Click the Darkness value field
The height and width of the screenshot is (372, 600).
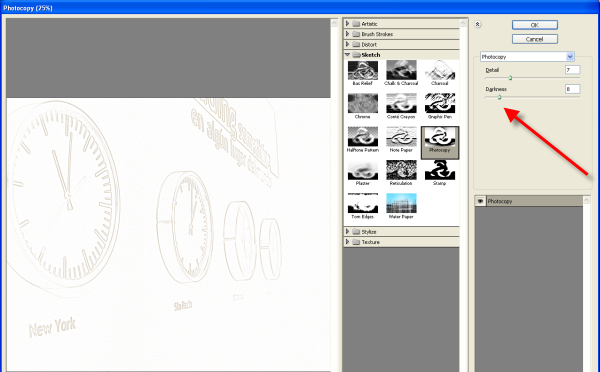pyautogui.click(x=572, y=89)
